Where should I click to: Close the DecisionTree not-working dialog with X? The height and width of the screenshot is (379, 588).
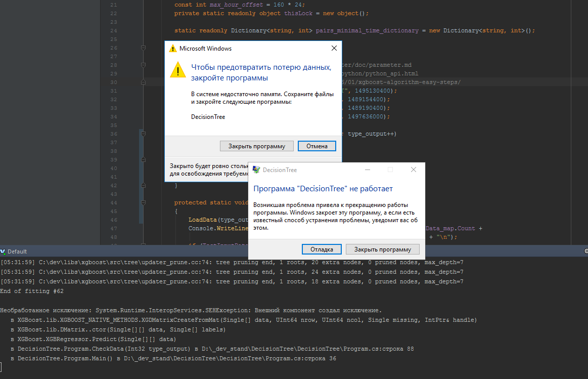click(x=413, y=170)
